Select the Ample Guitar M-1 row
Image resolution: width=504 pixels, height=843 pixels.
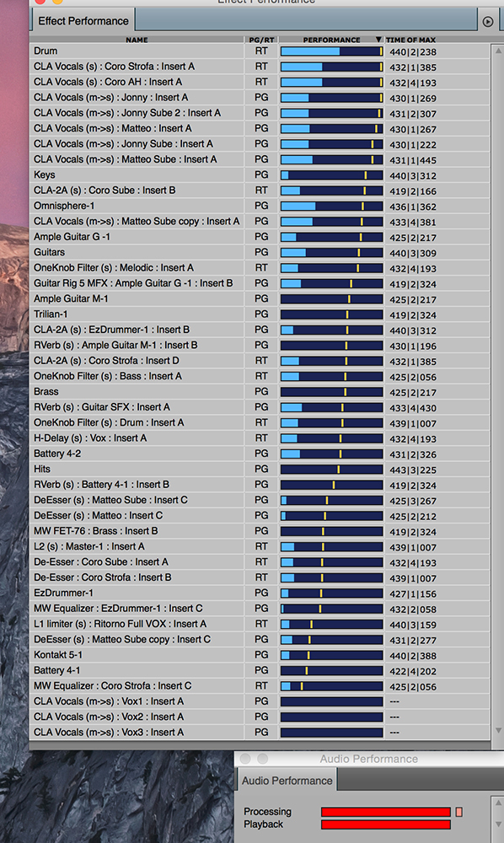pos(71,298)
